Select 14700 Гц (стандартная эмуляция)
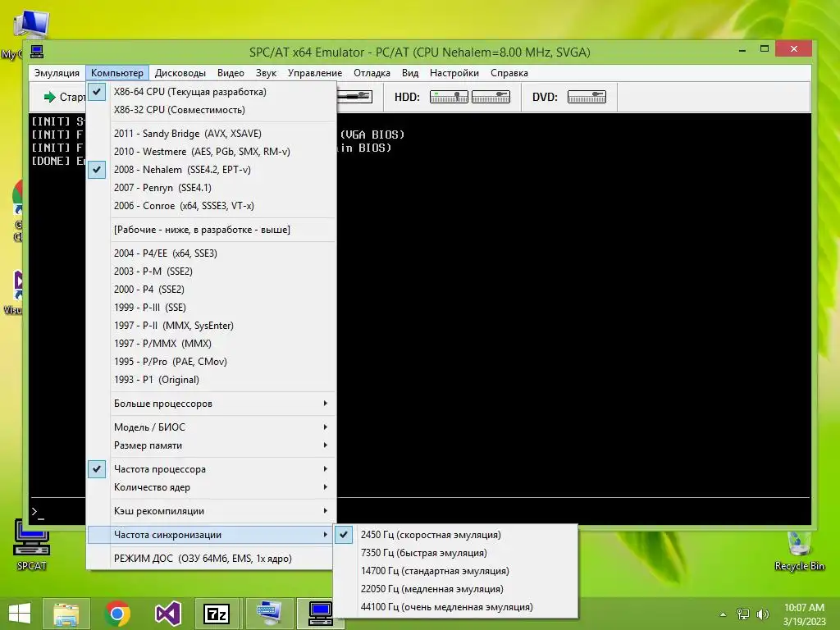 (x=455, y=571)
